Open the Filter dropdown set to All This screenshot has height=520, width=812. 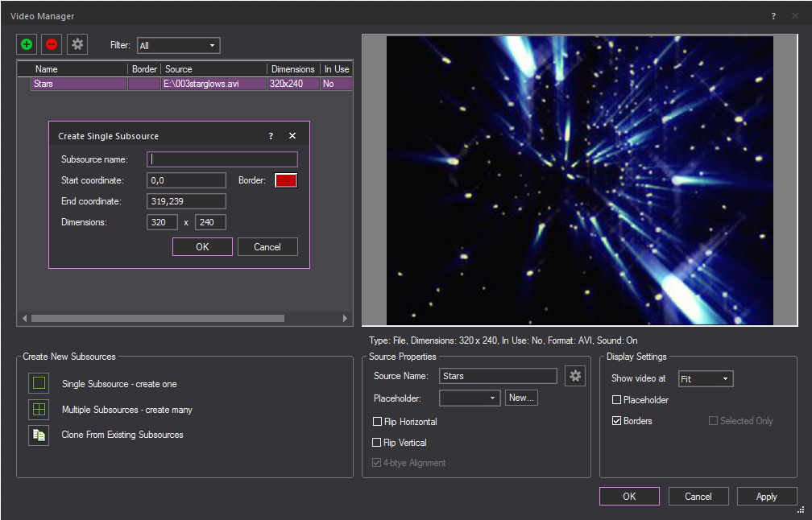click(178, 46)
